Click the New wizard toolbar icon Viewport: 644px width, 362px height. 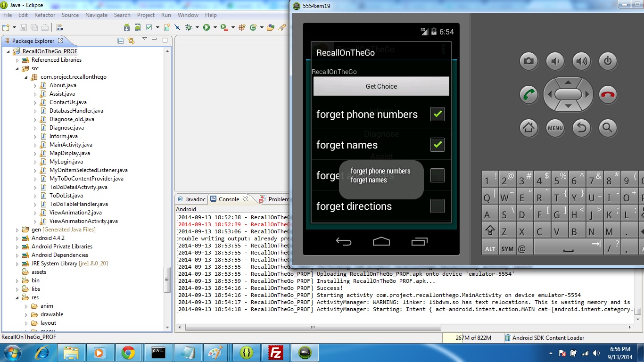click(6, 27)
